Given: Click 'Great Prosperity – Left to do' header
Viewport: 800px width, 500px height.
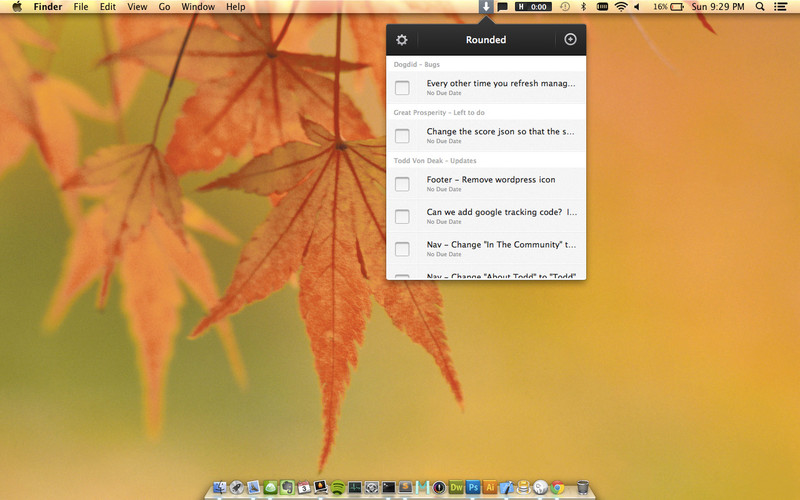Looking at the screenshot, I should tap(439, 112).
